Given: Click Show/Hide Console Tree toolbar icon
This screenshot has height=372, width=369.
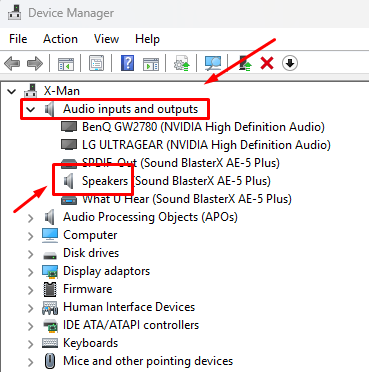Looking at the screenshot, I should (66, 63).
